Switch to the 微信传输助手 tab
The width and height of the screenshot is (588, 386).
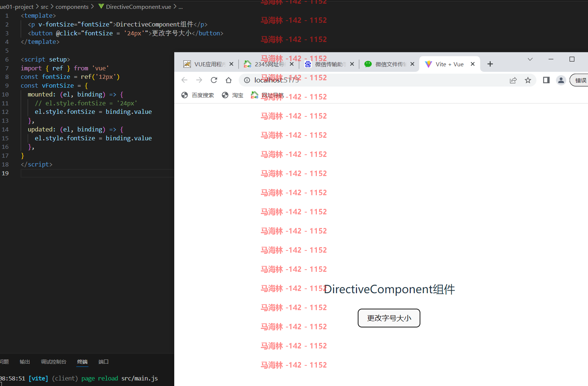point(330,64)
